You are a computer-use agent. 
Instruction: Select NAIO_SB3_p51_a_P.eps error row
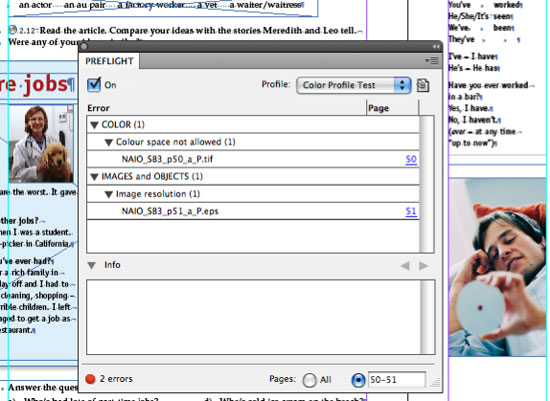(253, 211)
